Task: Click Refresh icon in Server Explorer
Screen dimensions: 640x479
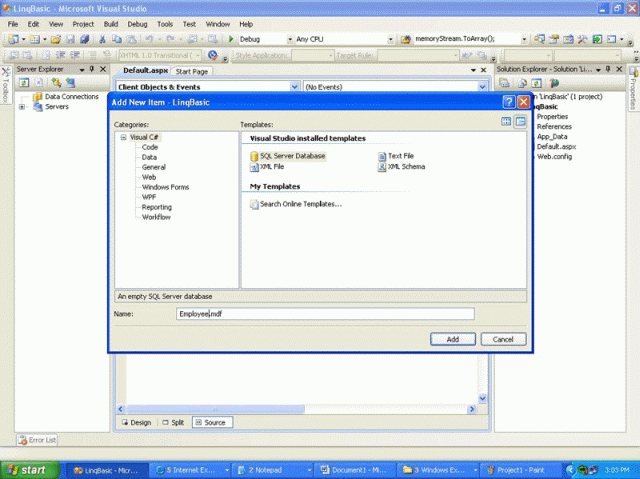Action: 24,83
